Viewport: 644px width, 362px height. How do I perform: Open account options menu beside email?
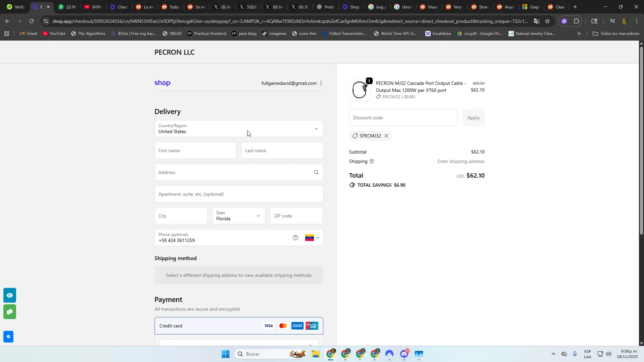coord(321,83)
